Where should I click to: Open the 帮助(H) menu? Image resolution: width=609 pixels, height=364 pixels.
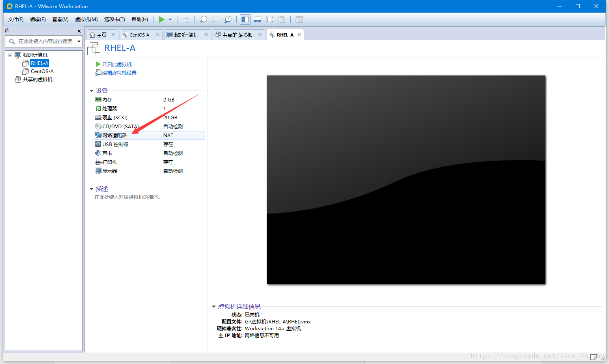click(x=140, y=19)
